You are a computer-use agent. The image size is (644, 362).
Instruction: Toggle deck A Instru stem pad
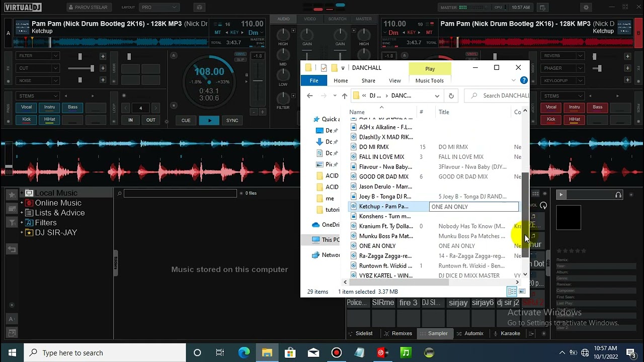49,107
